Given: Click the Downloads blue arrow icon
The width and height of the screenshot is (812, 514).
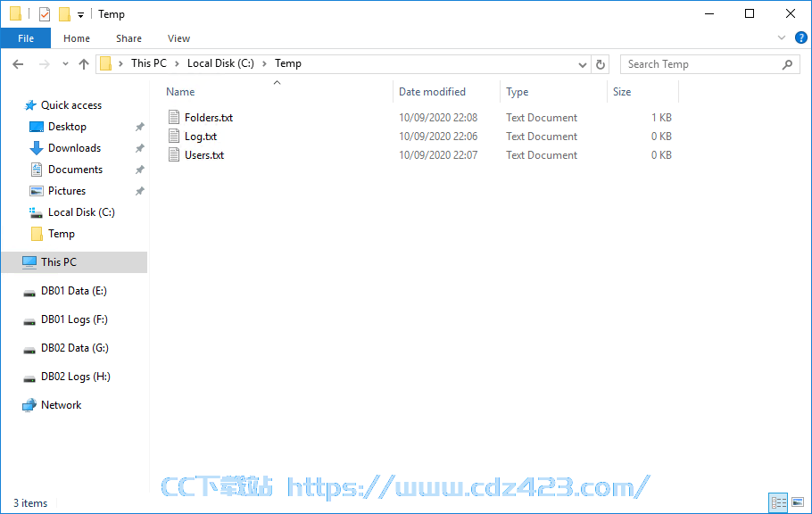Looking at the screenshot, I should pos(37,148).
